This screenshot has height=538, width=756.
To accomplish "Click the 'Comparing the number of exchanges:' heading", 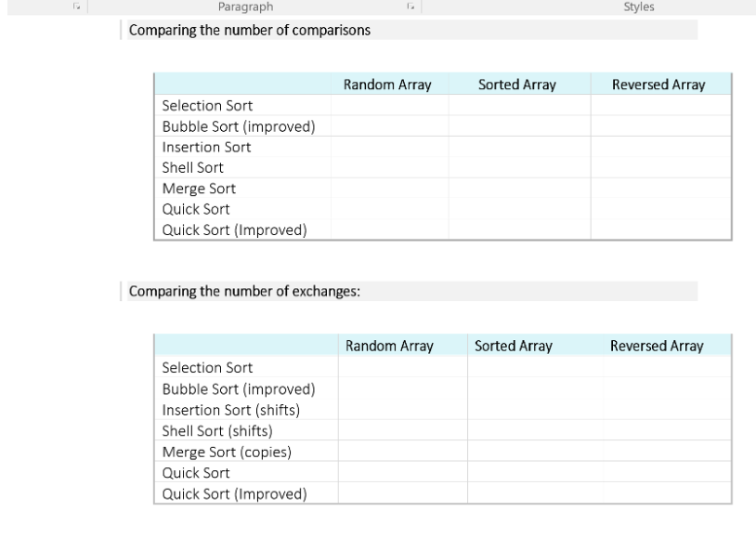I will (x=244, y=291).
